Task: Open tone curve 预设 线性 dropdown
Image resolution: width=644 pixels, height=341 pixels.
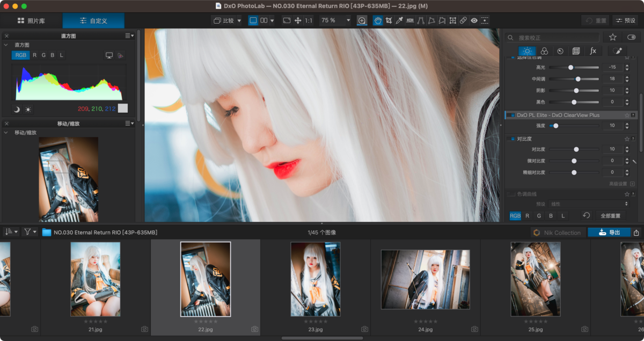Action: tap(589, 204)
